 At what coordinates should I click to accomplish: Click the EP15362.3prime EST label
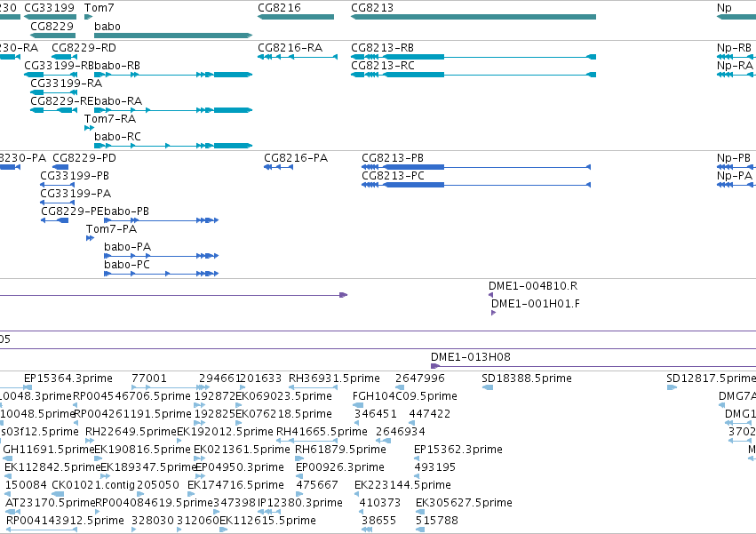458,450
